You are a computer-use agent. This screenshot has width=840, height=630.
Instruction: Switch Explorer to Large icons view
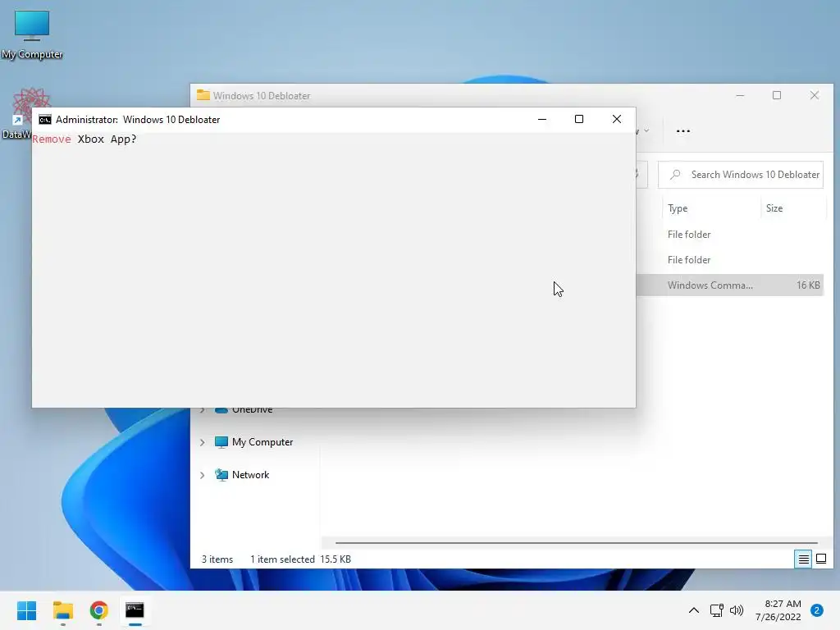click(820, 559)
